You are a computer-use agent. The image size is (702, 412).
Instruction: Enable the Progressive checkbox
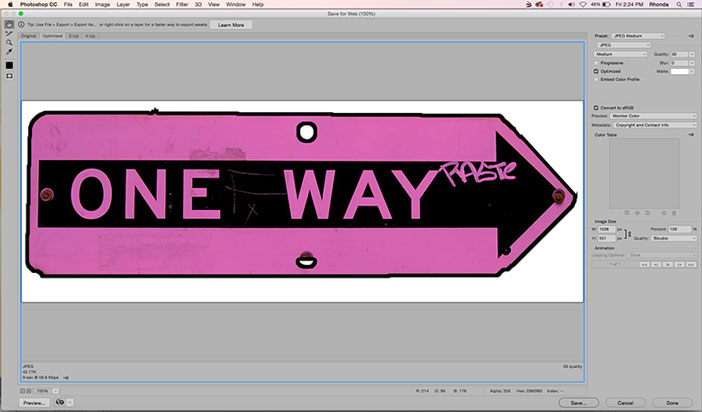tap(596, 63)
